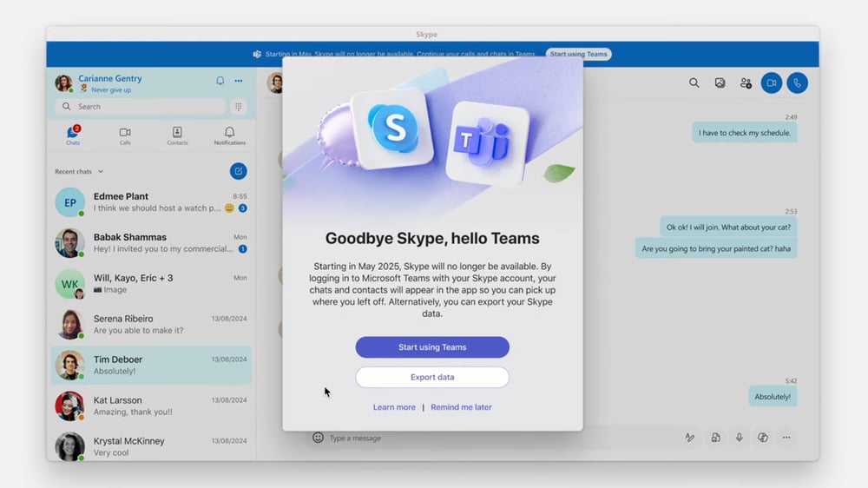This screenshot has height=488, width=868.
Task: Start a new chat with the compose button
Action: coord(239,171)
